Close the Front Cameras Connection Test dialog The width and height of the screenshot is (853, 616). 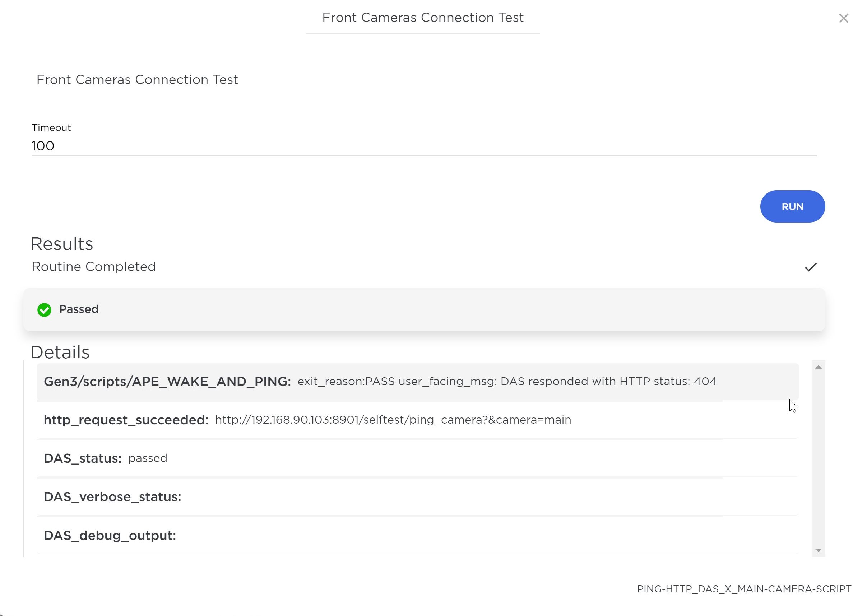tap(843, 18)
